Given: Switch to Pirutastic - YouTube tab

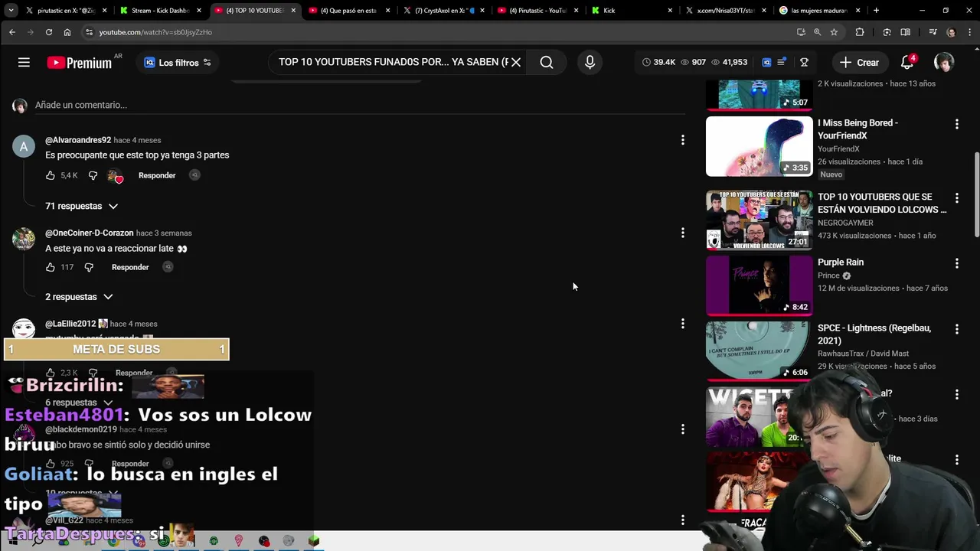Looking at the screenshot, I should click(x=539, y=11).
